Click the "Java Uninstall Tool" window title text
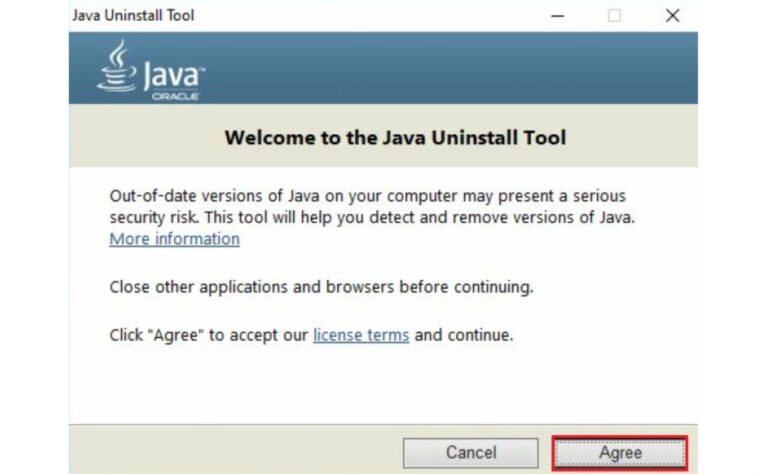 point(133,15)
